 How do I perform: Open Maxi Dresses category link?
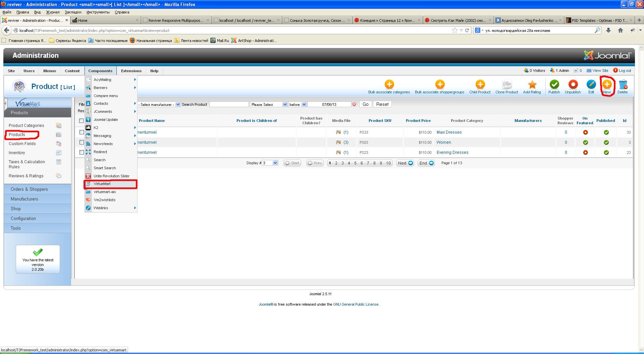pos(449,132)
